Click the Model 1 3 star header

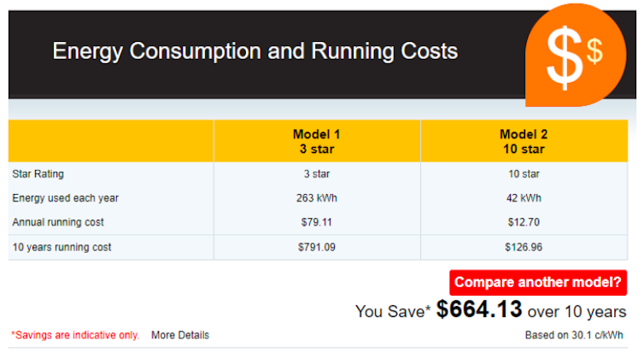[x=316, y=141]
